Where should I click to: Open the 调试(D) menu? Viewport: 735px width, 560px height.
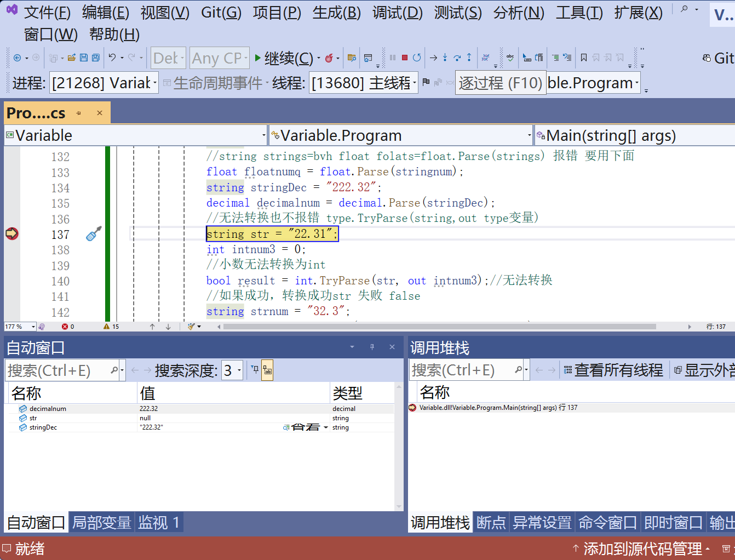(x=397, y=12)
